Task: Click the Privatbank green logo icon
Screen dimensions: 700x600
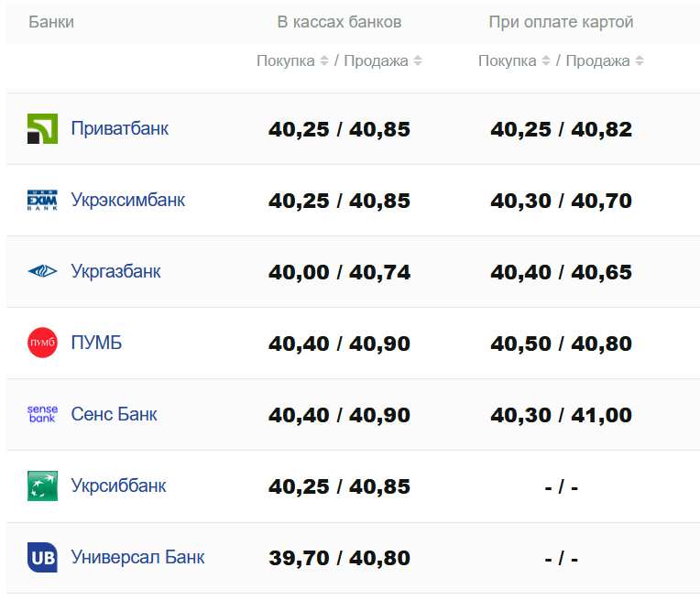Action: click(x=42, y=128)
